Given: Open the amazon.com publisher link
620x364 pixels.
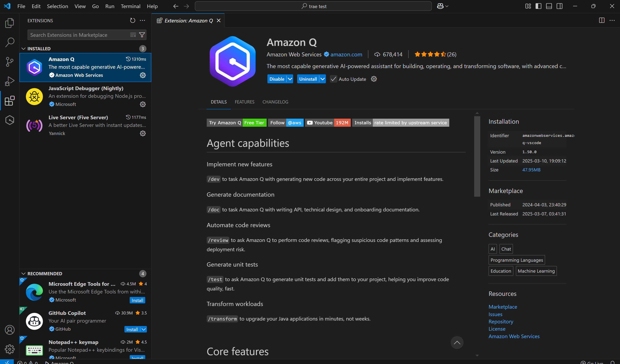Looking at the screenshot, I should pyautogui.click(x=346, y=54).
